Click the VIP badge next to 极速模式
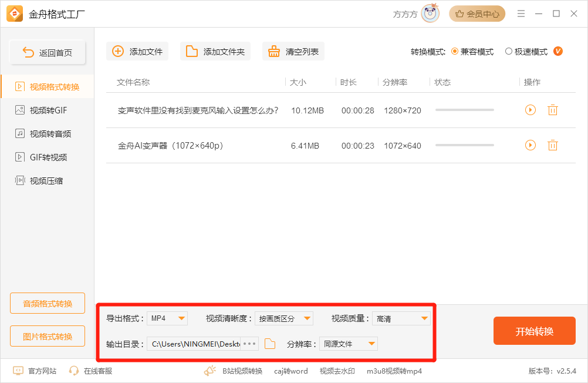This screenshot has height=383, width=588. point(557,52)
